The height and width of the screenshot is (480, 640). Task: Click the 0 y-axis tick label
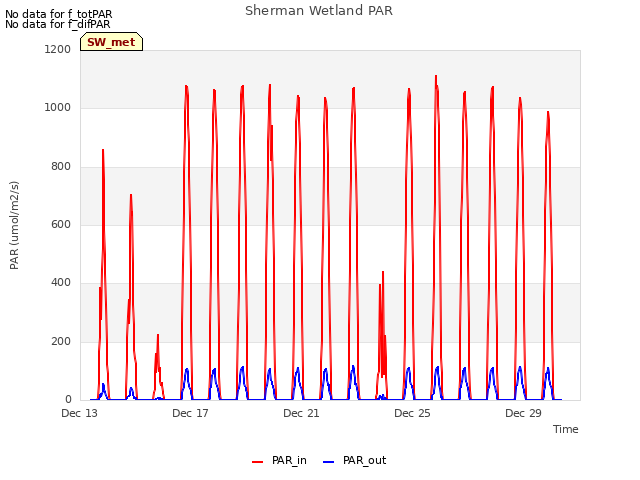tap(68, 400)
